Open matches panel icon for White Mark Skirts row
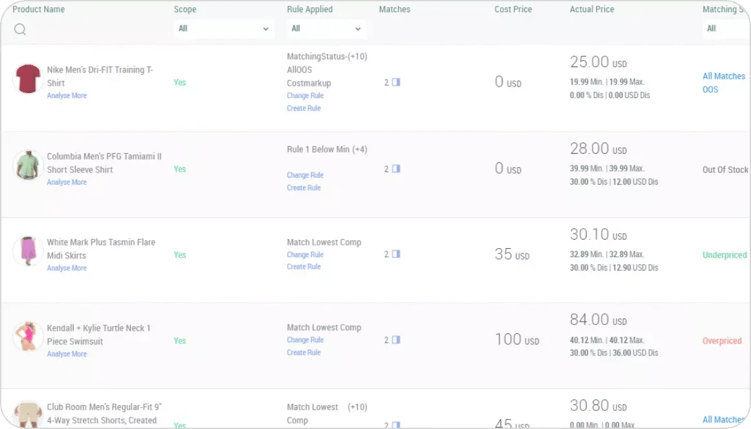This screenshot has width=751, height=429. click(396, 254)
